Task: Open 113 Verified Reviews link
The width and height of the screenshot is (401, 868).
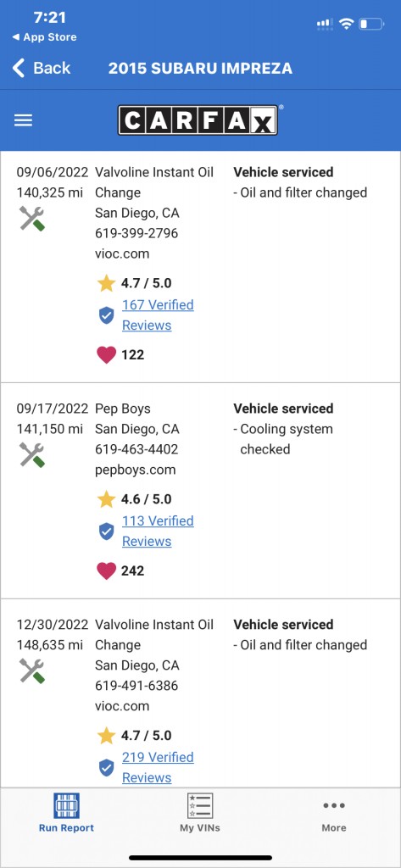Action: 158,531
